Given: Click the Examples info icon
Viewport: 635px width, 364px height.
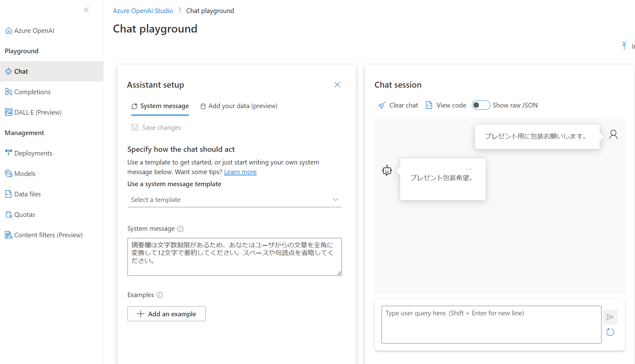Looking at the screenshot, I should tap(160, 295).
